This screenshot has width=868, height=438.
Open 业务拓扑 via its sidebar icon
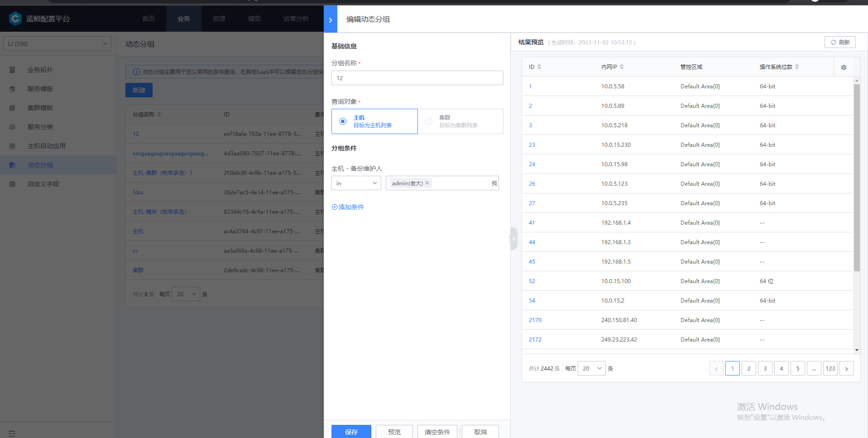coord(12,70)
